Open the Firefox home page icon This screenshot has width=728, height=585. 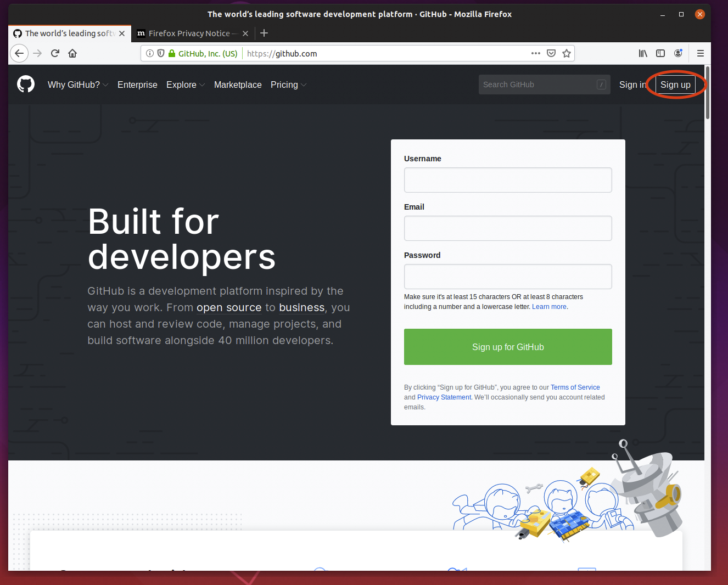72,53
